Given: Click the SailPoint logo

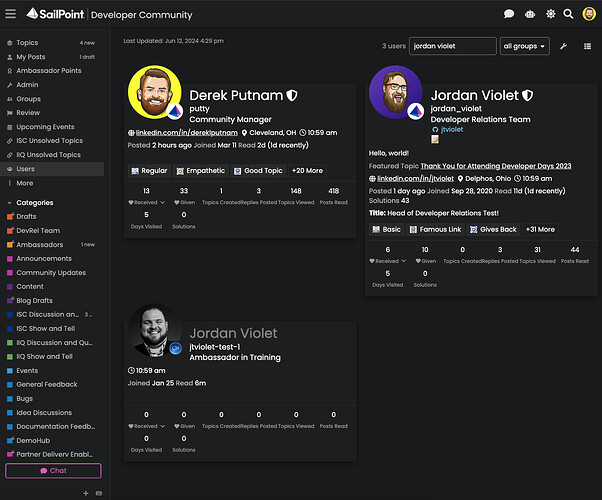Looking at the screenshot, I should tap(55, 14).
